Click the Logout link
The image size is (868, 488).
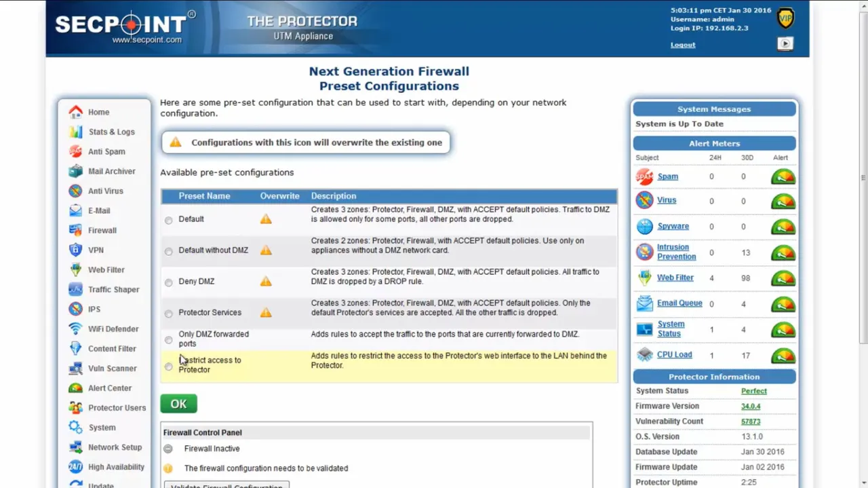683,45
